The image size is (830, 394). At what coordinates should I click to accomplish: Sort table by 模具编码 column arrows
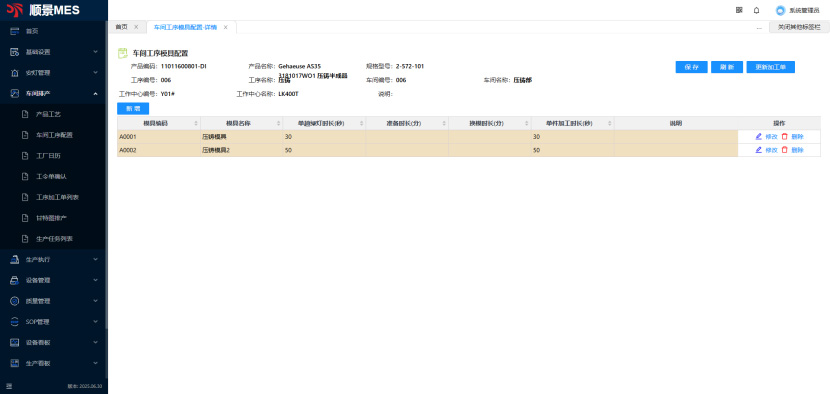pyautogui.click(x=196, y=123)
